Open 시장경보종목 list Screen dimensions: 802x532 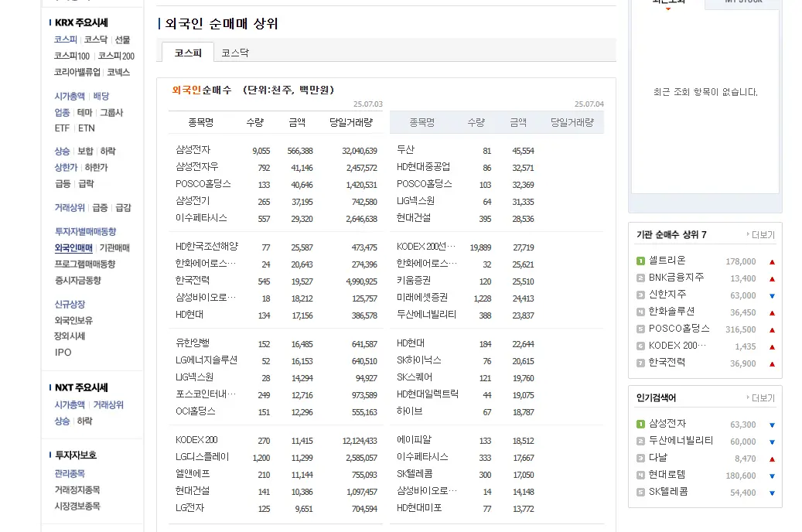click(77, 506)
